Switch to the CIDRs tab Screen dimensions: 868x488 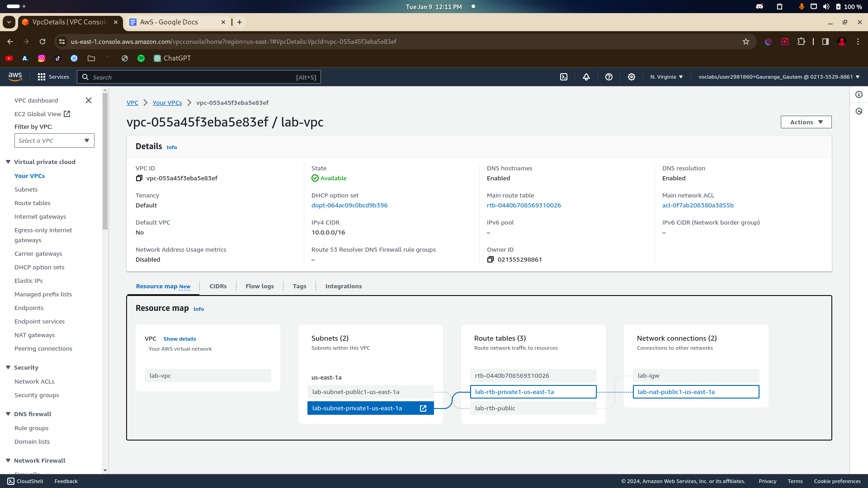coord(218,286)
